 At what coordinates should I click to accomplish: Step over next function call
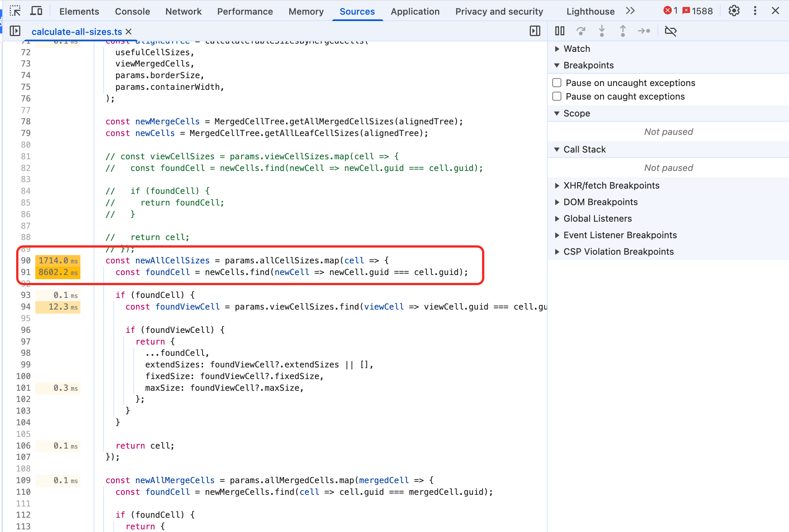tap(581, 31)
